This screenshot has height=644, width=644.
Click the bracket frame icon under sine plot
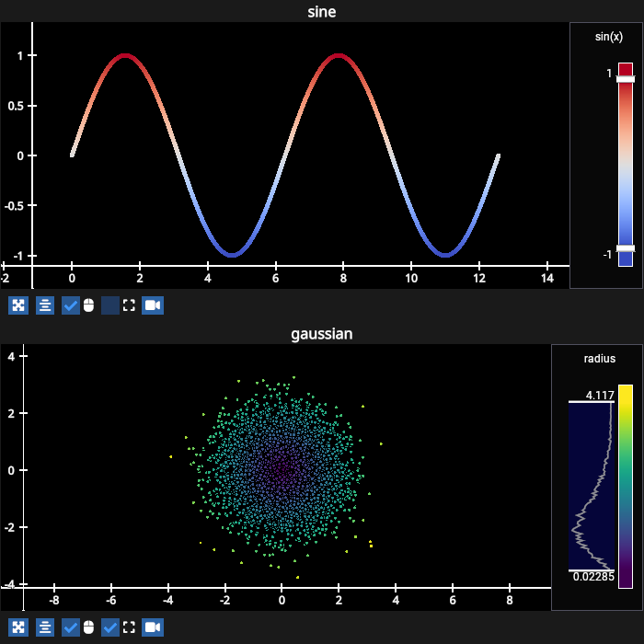(129, 305)
